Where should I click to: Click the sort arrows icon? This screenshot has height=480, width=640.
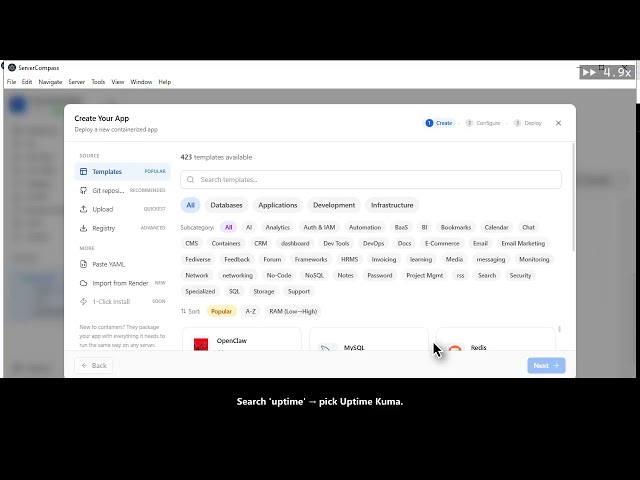pyautogui.click(x=183, y=311)
